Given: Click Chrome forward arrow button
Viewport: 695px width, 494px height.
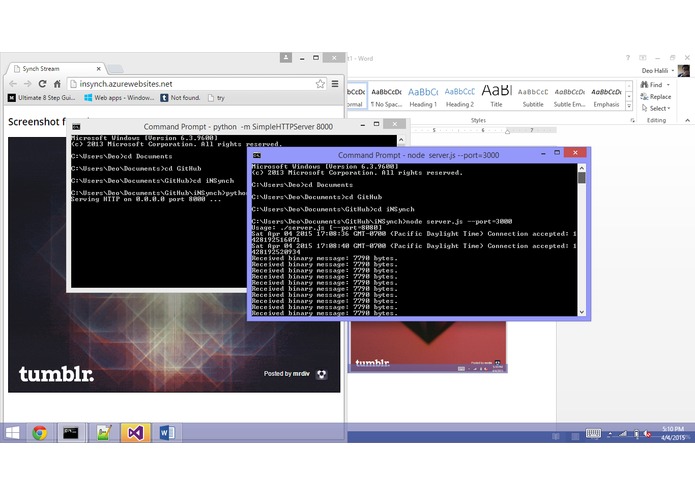Looking at the screenshot, I should [x=27, y=84].
